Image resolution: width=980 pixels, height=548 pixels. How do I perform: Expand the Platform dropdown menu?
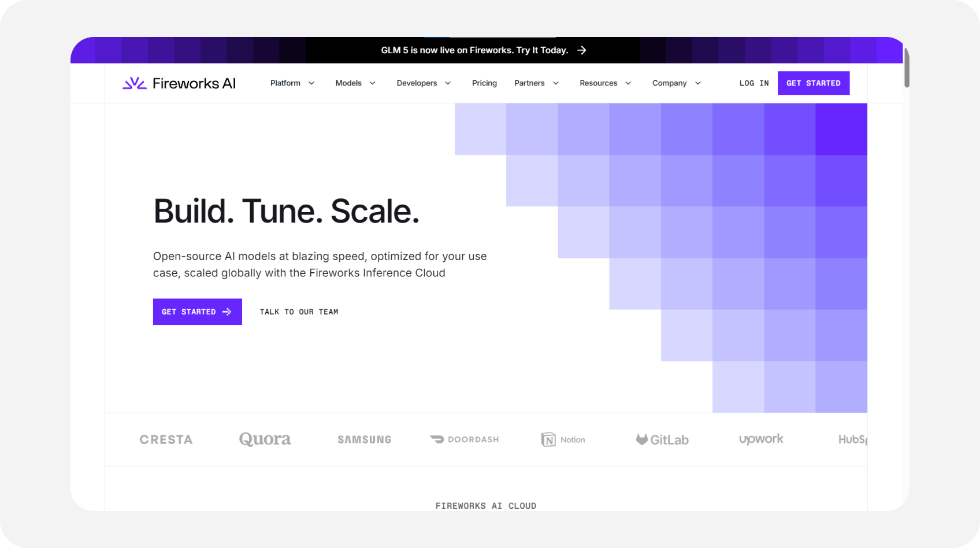(x=292, y=83)
